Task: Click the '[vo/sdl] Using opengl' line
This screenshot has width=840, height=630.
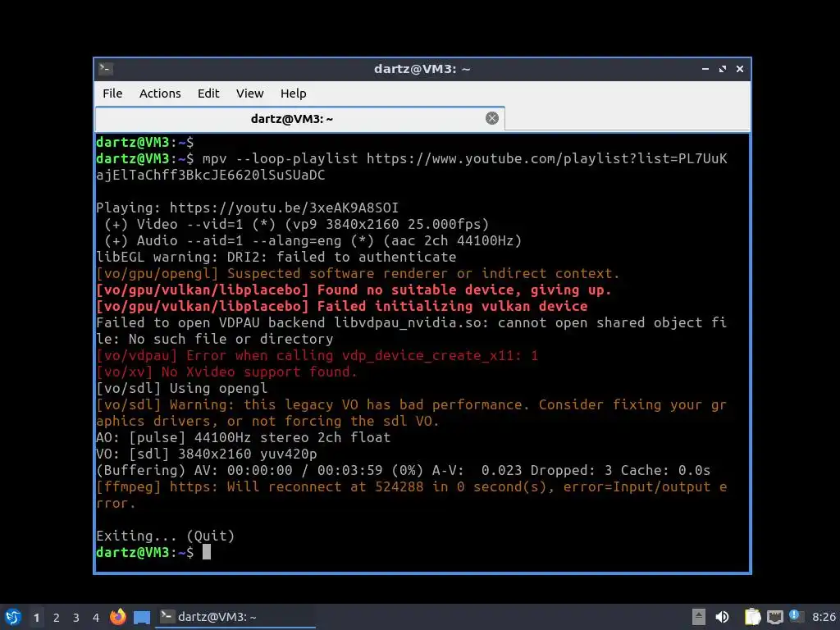Action: [x=181, y=388]
